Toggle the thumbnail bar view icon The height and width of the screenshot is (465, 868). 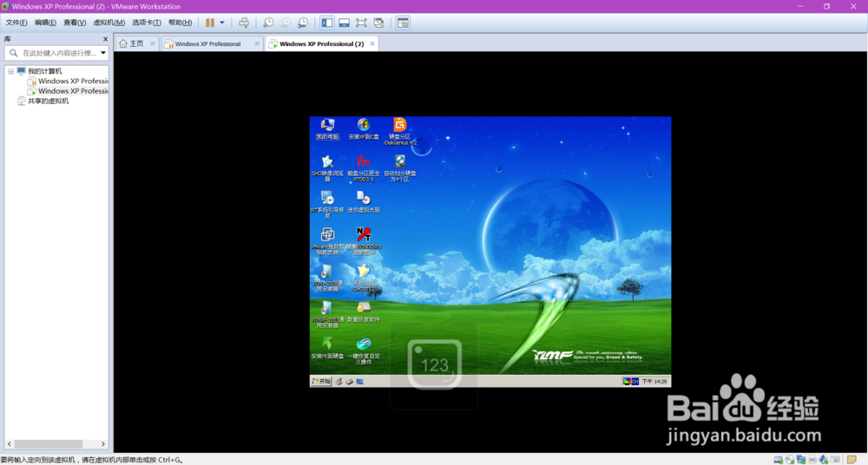[345, 23]
